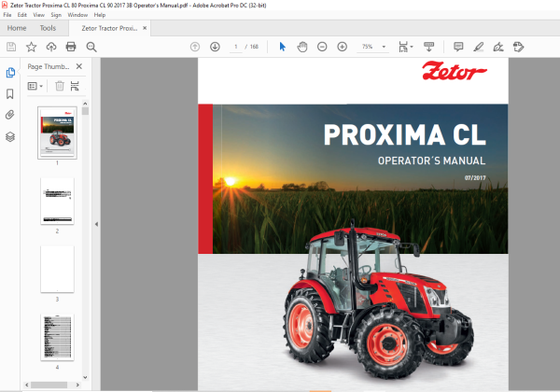Image resolution: width=560 pixels, height=392 pixels.
Task: Click thumbnails horizontal scroll left arrow
Action: click(27, 385)
